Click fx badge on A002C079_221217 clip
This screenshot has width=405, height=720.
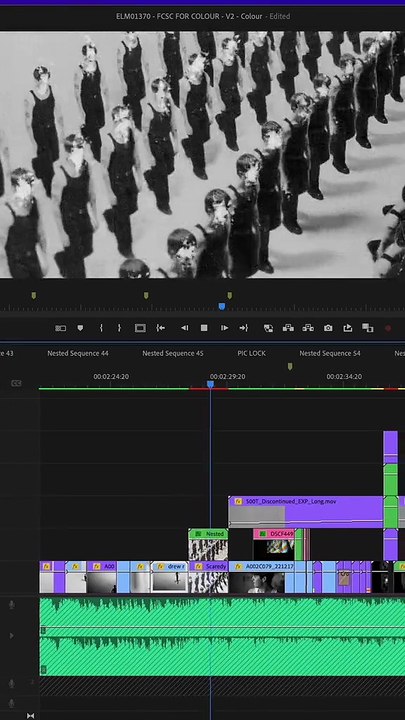pos(238,567)
